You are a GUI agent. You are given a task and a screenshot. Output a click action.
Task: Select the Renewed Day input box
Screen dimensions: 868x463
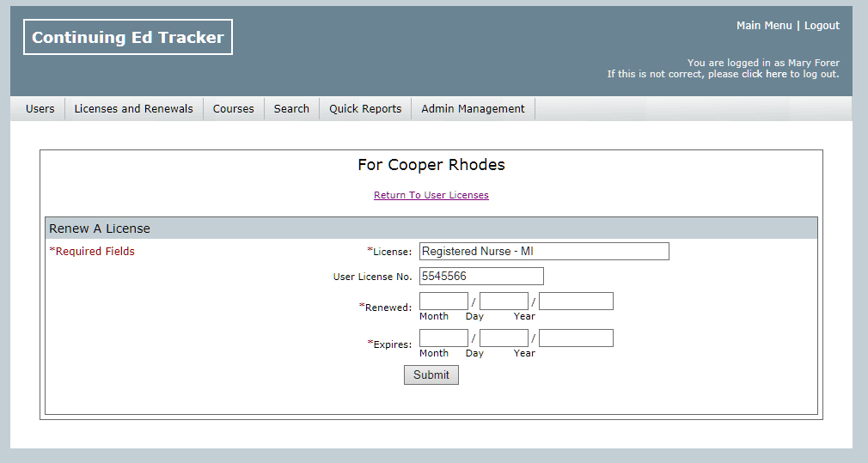tap(504, 302)
